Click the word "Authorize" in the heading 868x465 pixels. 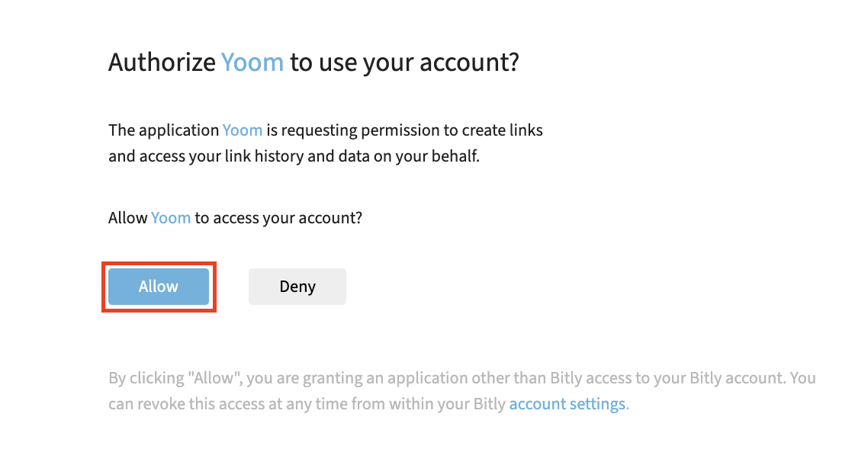click(x=162, y=62)
